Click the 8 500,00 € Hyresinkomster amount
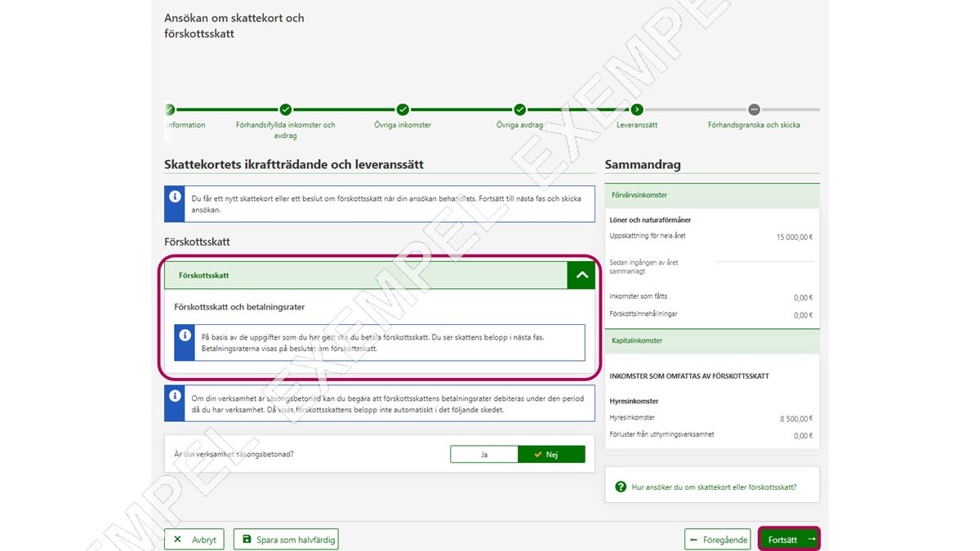980x551 pixels. click(x=796, y=418)
